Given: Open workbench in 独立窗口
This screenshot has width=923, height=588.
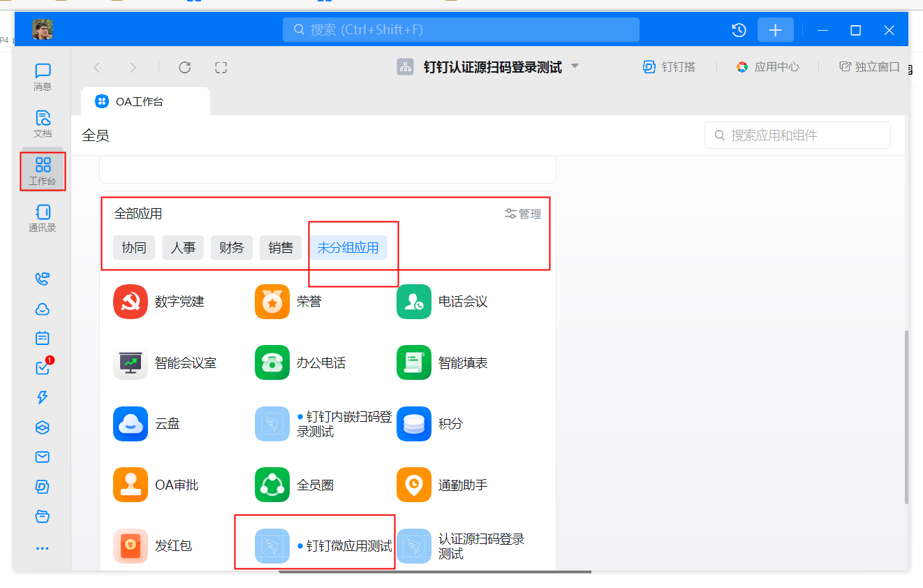Looking at the screenshot, I should (869, 67).
